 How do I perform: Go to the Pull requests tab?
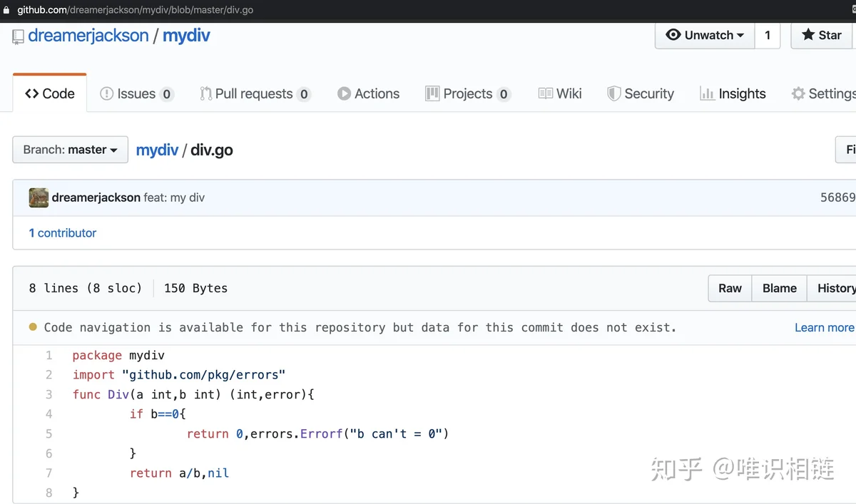click(255, 93)
